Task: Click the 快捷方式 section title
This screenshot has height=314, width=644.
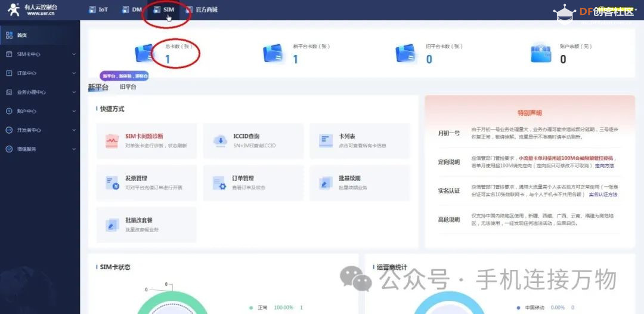Action: 112,109
